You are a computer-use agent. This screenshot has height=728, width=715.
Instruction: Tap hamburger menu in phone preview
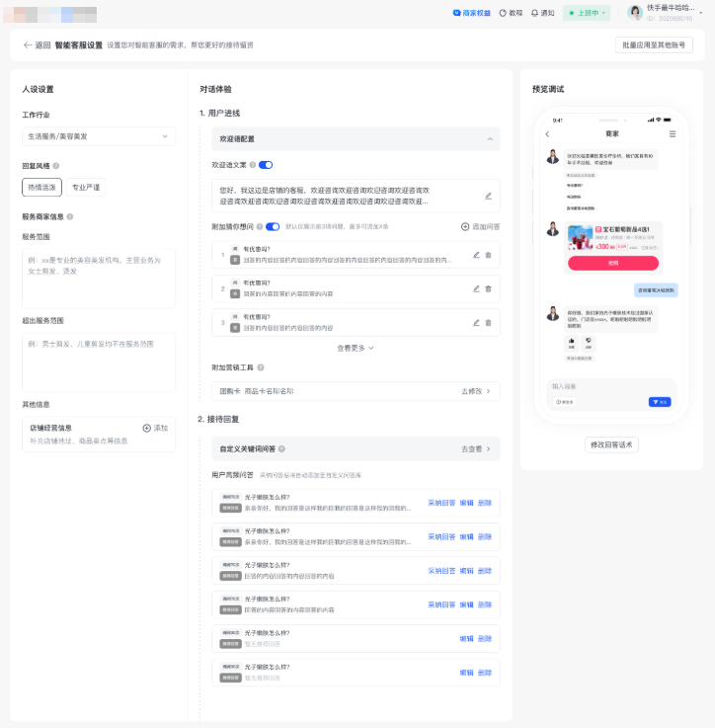673,134
